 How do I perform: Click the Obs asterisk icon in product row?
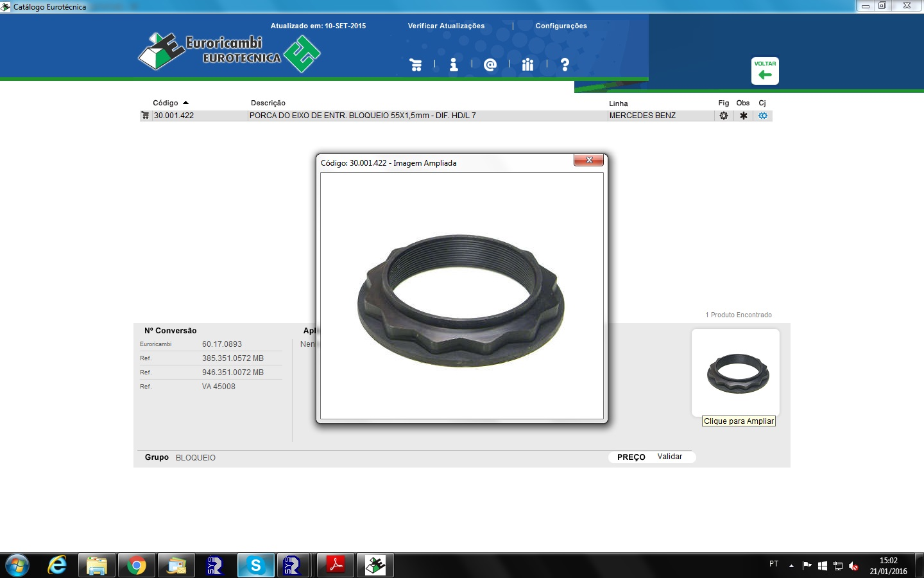(x=743, y=116)
